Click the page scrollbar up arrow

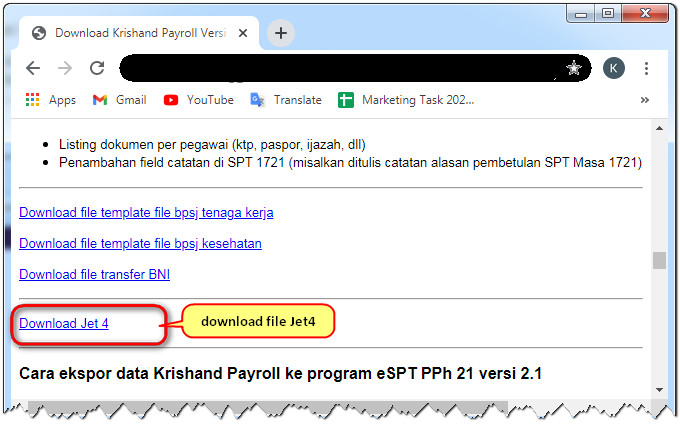click(x=659, y=128)
